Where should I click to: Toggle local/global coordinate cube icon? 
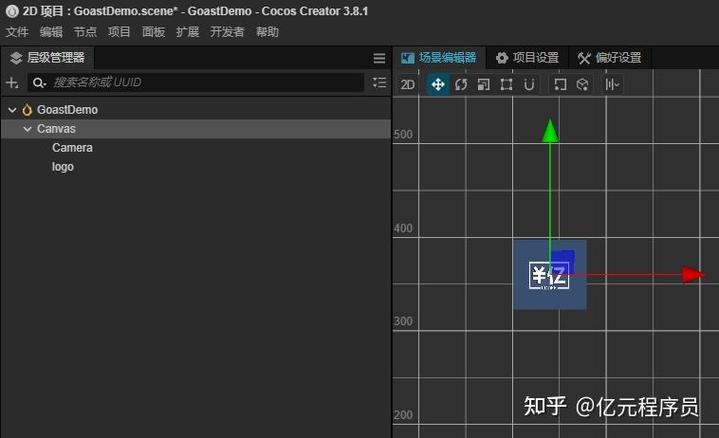pyautogui.click(x=582, y=84)
